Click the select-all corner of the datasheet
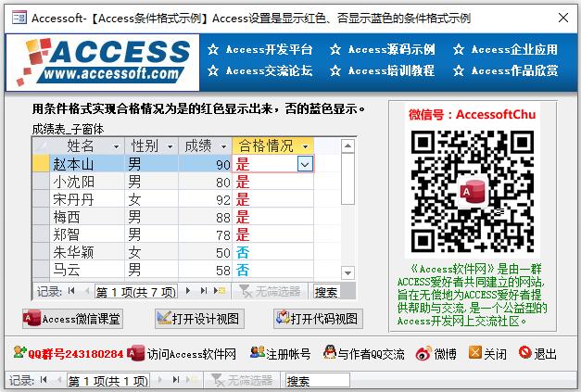This screenshot has width=581, height=392. [41, 146]
